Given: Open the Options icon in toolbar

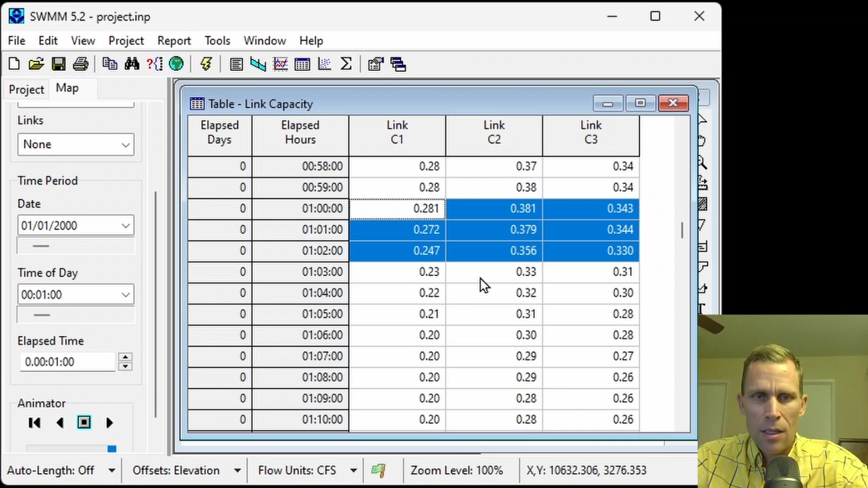Looking at the screenshot, I should [x=376, y=64].
